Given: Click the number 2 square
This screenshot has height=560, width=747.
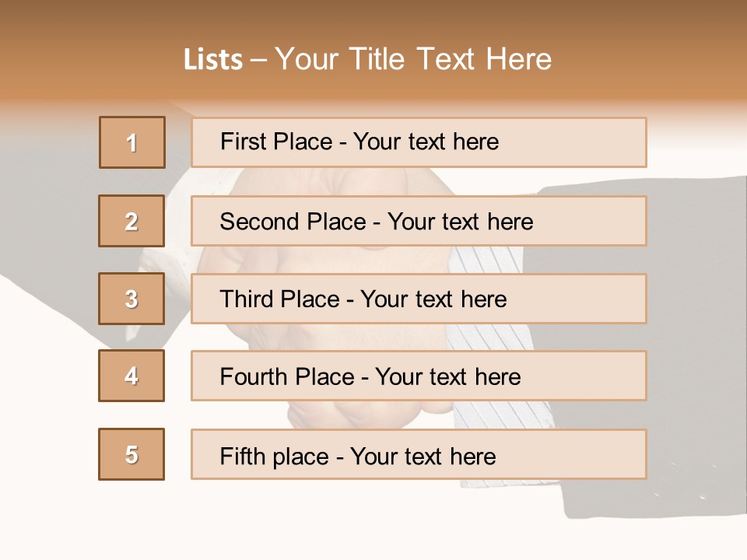Looking at the screenshot, I should point(132,221).
